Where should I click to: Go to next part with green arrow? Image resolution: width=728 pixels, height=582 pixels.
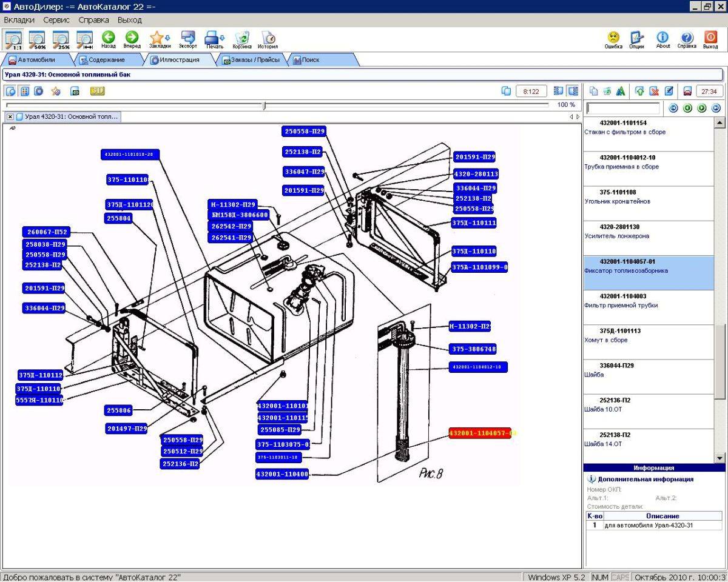point(702,108)
